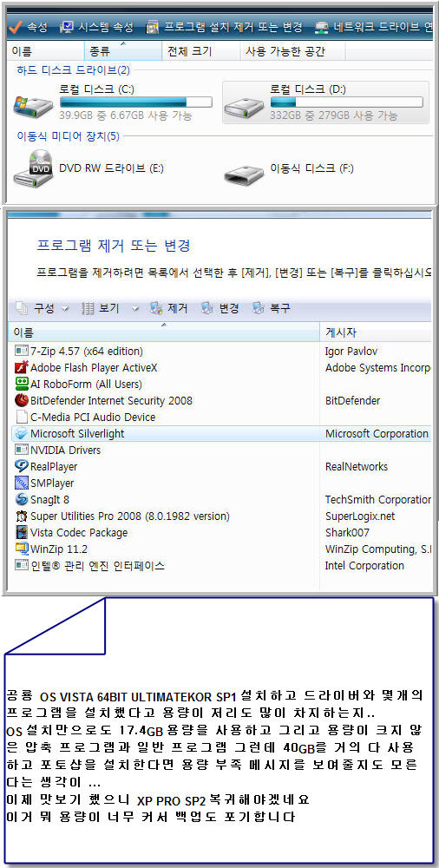Select the Microsoft Silverlight row
The image size is (439, 868).
[x=221, y=433]
